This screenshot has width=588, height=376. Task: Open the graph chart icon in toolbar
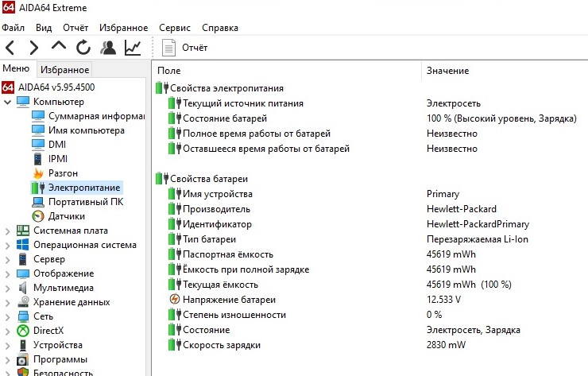[x=133, y=48]
